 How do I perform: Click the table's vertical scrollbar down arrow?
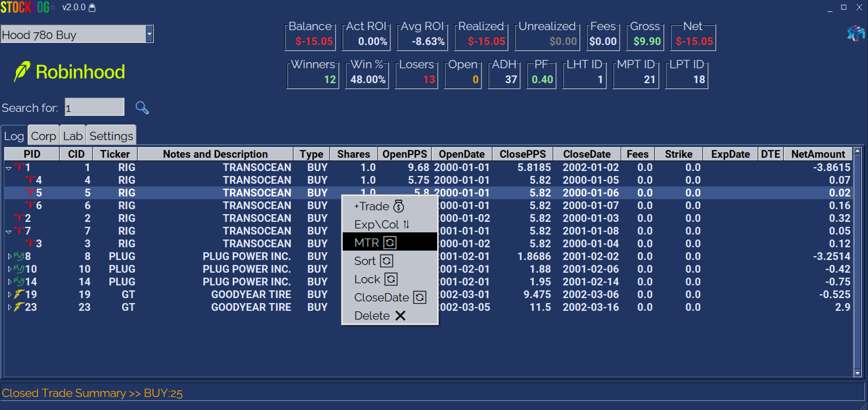[857, 373]
